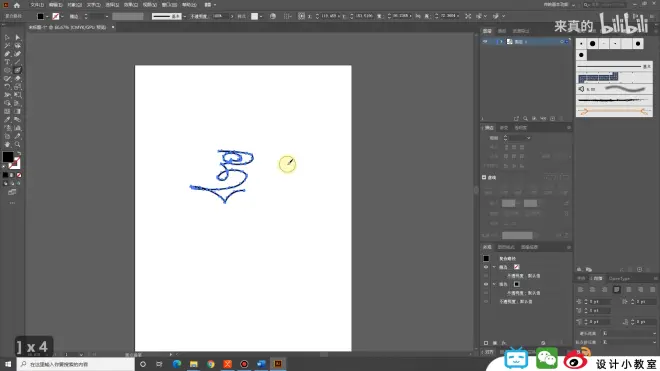Viewport: 660px width, 371px height.
Task: Enable the dashed line checkbox in Stroke panel
Action: pos(484,177)
